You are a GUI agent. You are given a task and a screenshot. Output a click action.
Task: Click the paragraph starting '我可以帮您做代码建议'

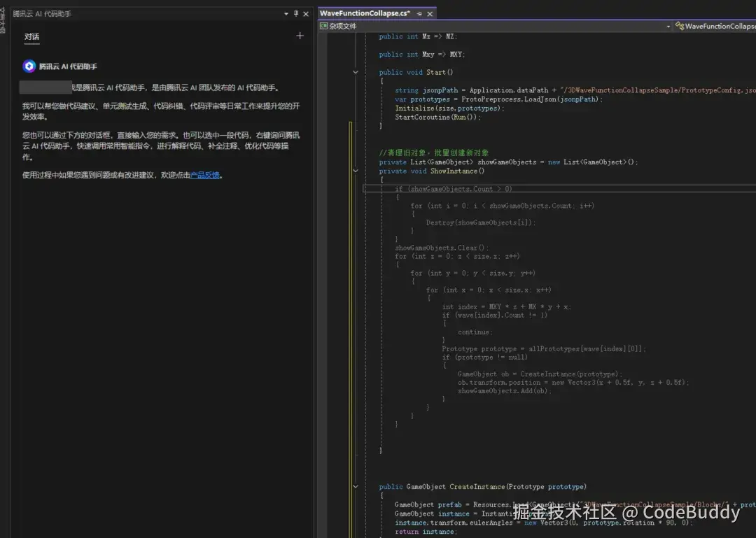161,111
